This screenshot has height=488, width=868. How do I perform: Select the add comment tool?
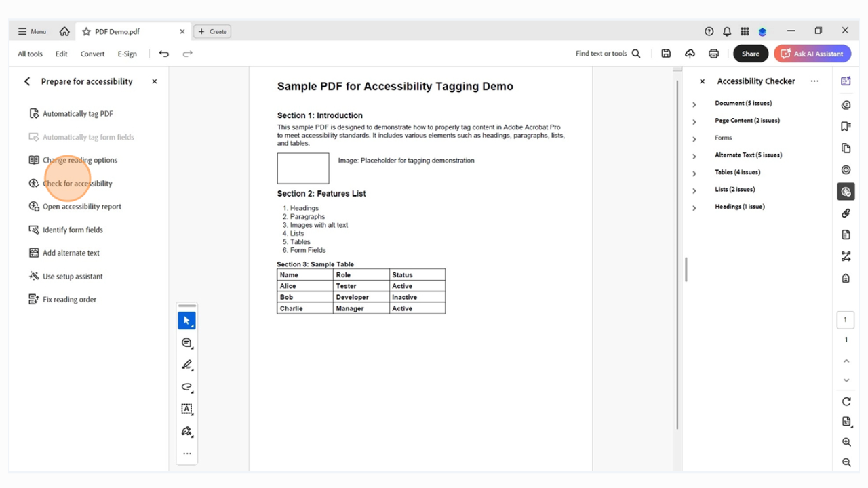click(x=187, y=343)
